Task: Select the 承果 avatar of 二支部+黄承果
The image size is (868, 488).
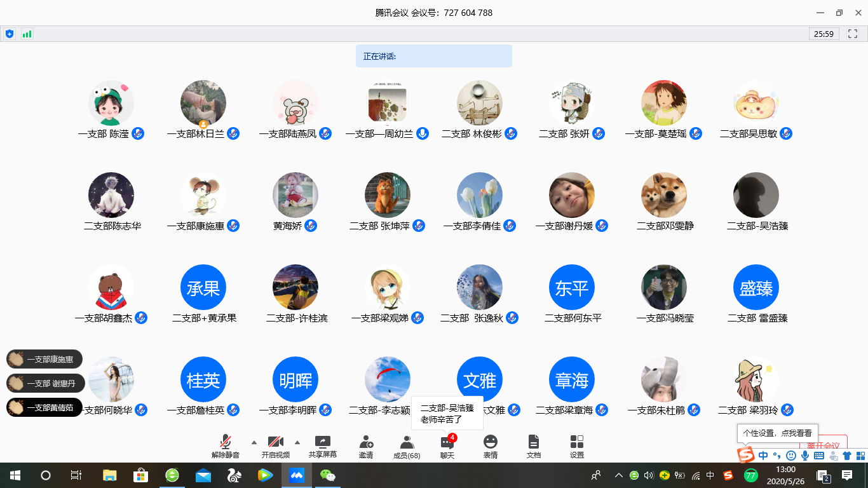Action: point(203,288)
